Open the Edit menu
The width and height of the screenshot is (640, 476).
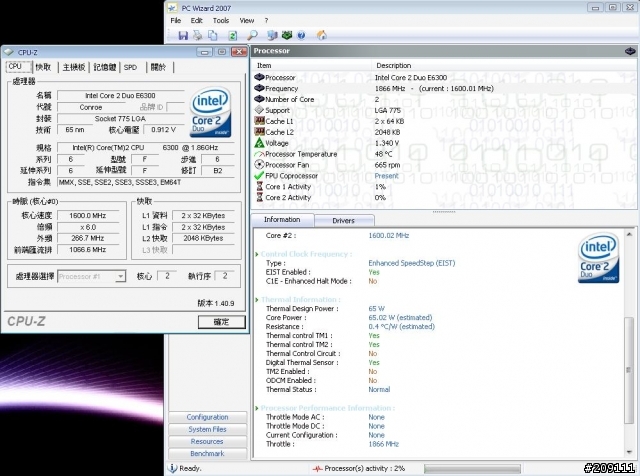click(196, 20)
